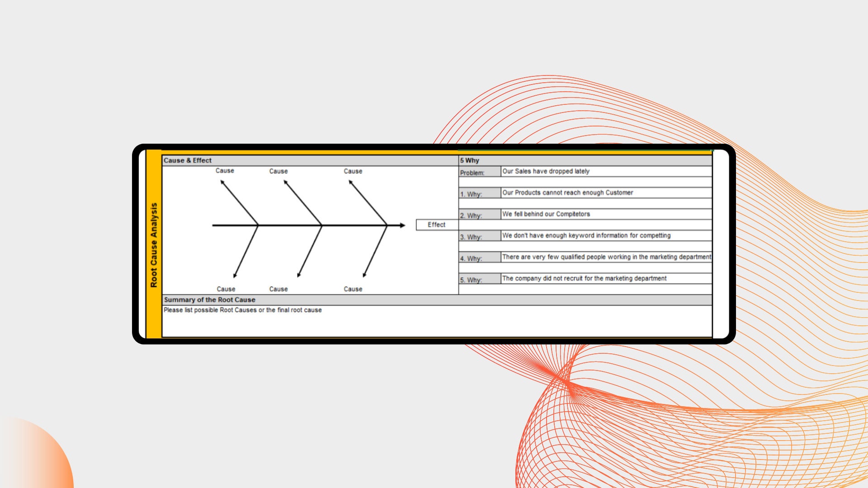
Task: Select the bottom-left Cause label
Action: [225, 289]
